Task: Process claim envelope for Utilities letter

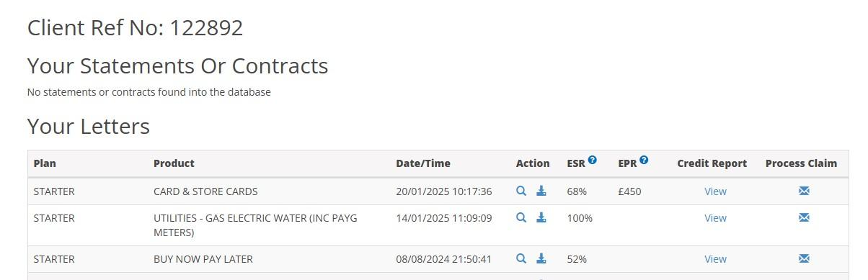Action: pos(804,217)
